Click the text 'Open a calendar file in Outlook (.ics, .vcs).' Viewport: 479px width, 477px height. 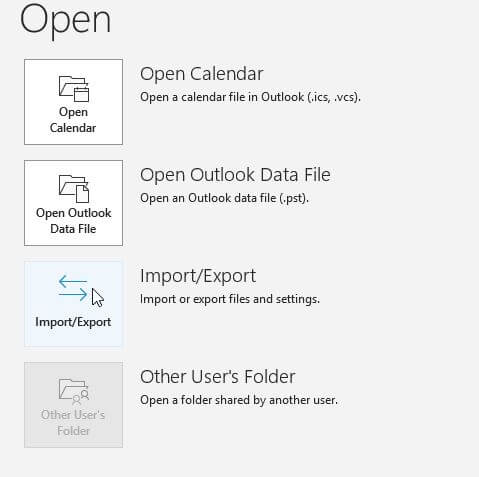(250, 97)
